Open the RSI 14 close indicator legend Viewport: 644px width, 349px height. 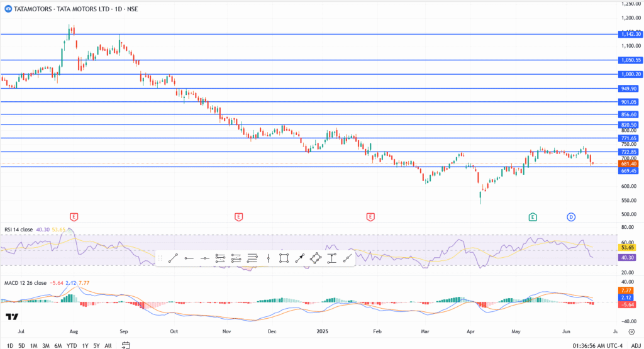(x=18, y=230)
